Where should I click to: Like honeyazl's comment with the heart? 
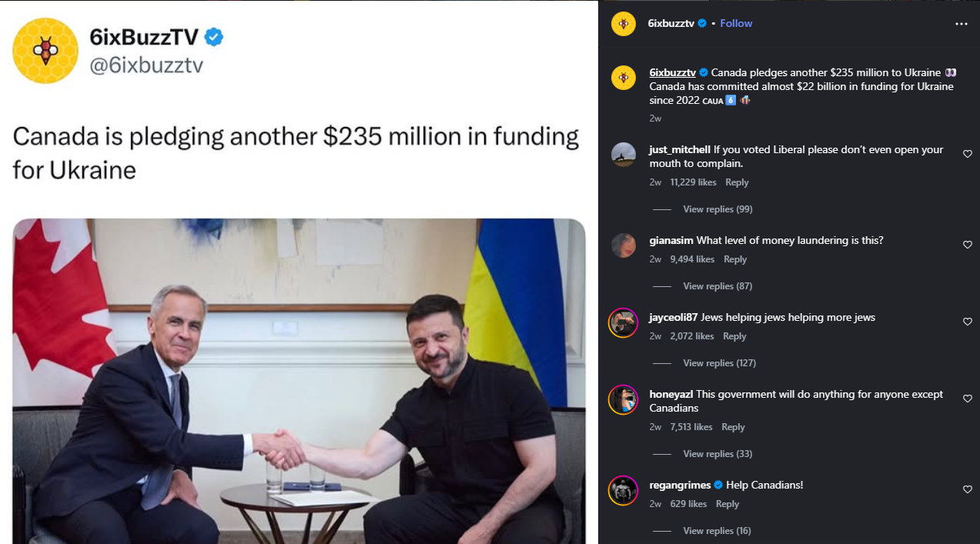[968, 399]
